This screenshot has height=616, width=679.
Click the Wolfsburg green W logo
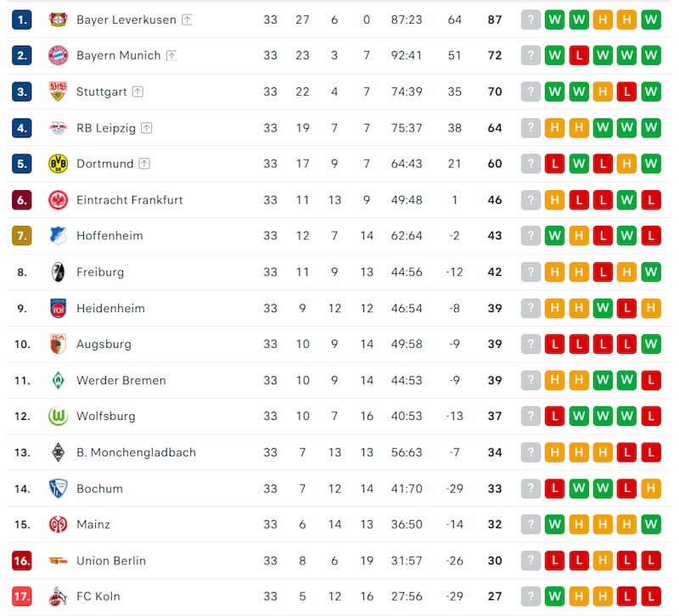coord(58,417)
